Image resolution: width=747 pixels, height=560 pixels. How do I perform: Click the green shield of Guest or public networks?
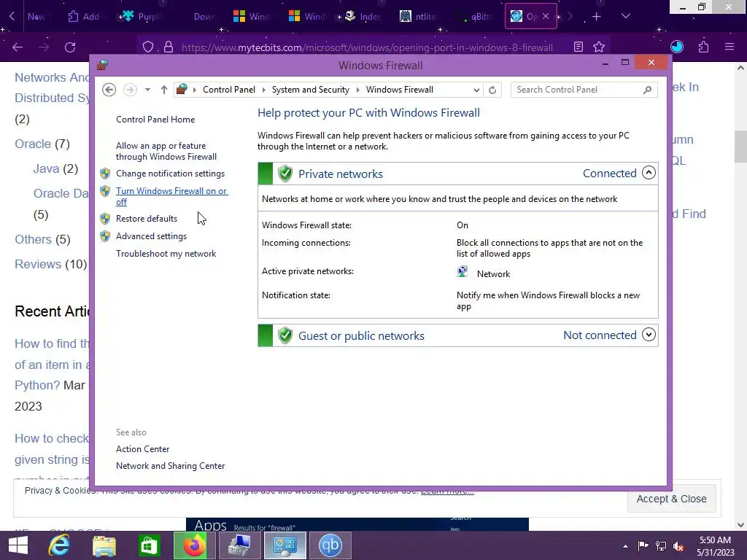285,335
